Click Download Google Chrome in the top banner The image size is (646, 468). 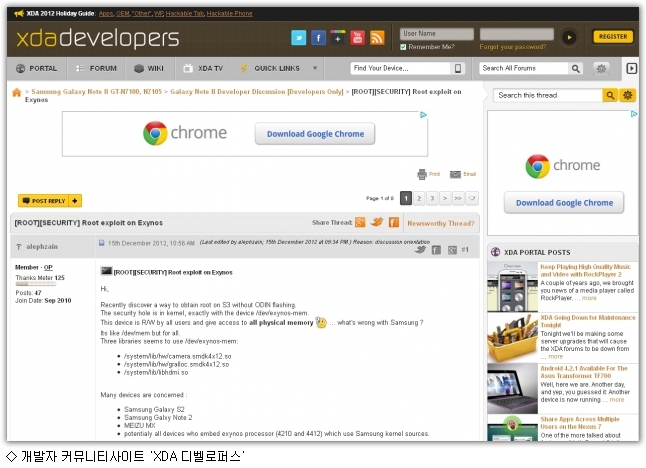tap(315, 134)
